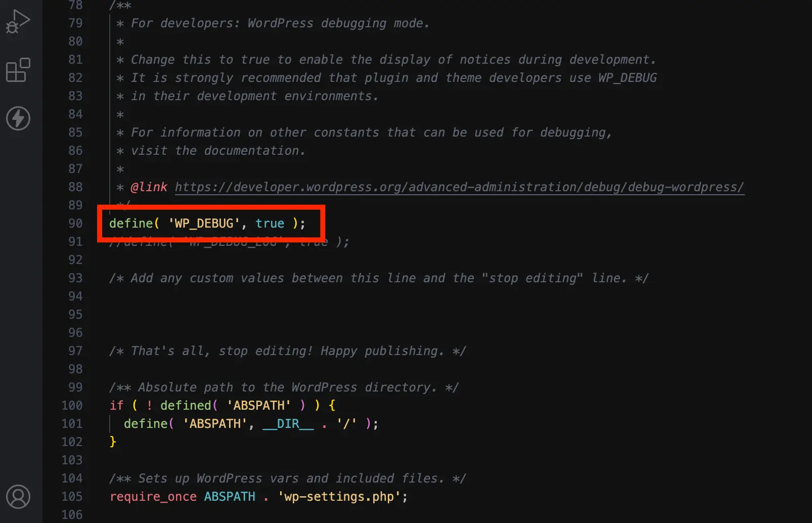
Task: Click the closing brace on line 102
Action: tap(113, 442)
